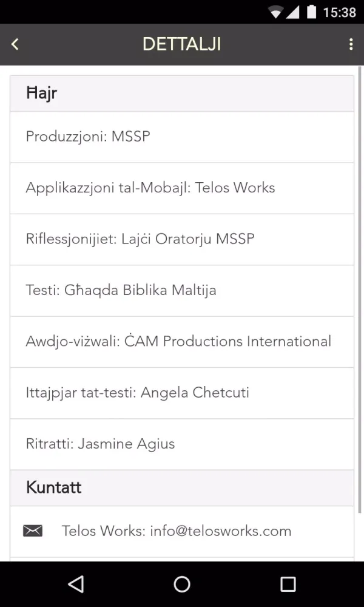364x607 pixels.
Task: Tap the Ħajr section header
Action: [182, 93]
